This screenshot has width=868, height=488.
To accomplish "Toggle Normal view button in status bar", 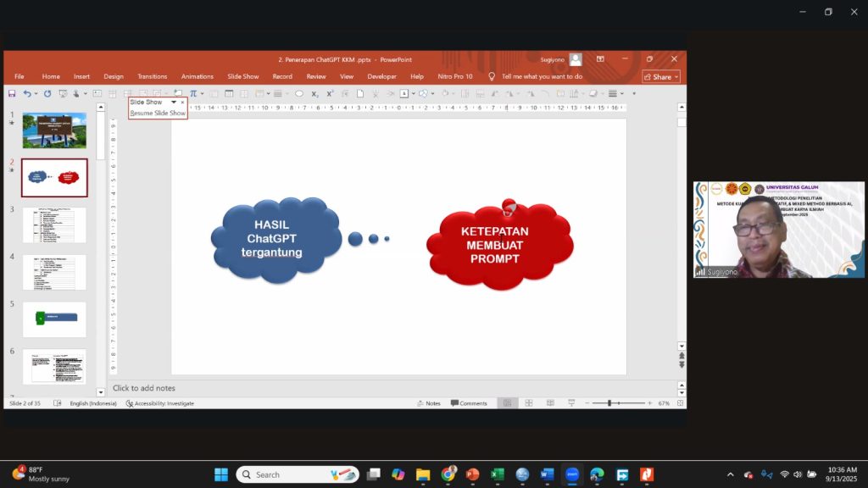I will point(507,403).
